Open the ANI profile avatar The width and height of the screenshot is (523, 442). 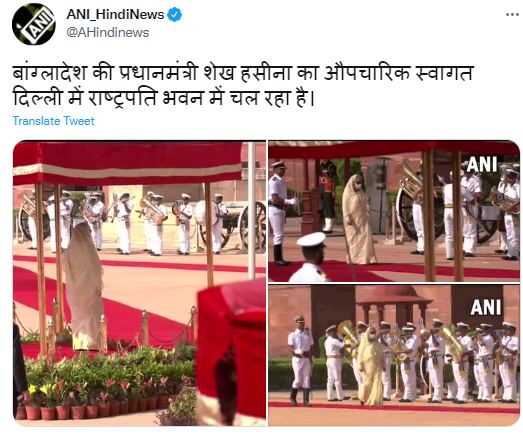[x=34, y=24]
